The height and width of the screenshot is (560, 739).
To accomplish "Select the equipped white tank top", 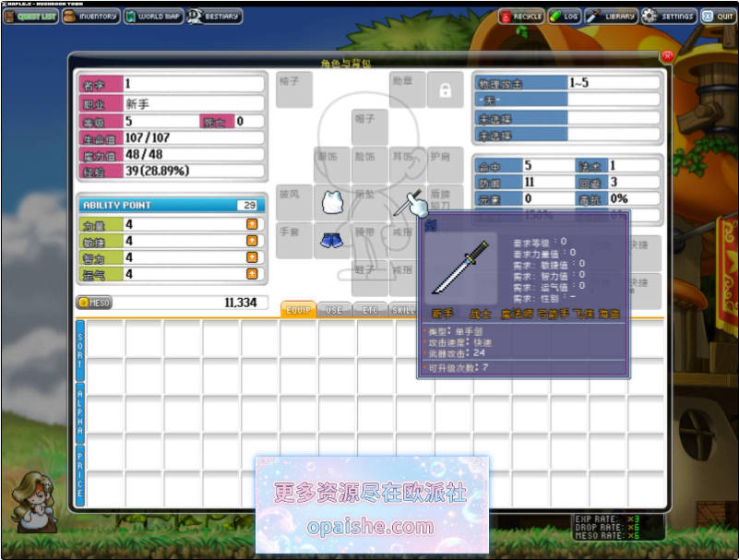I will click(x=332, y=203).
